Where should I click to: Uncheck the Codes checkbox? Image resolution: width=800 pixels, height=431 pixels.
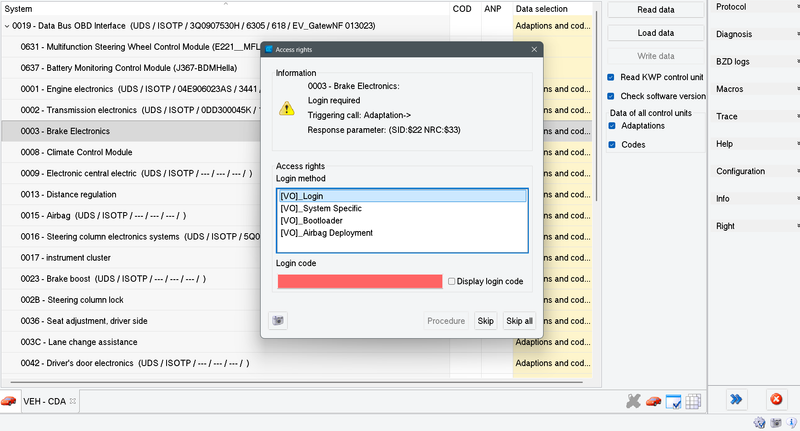pyautogui.click(x=612, y=145)
